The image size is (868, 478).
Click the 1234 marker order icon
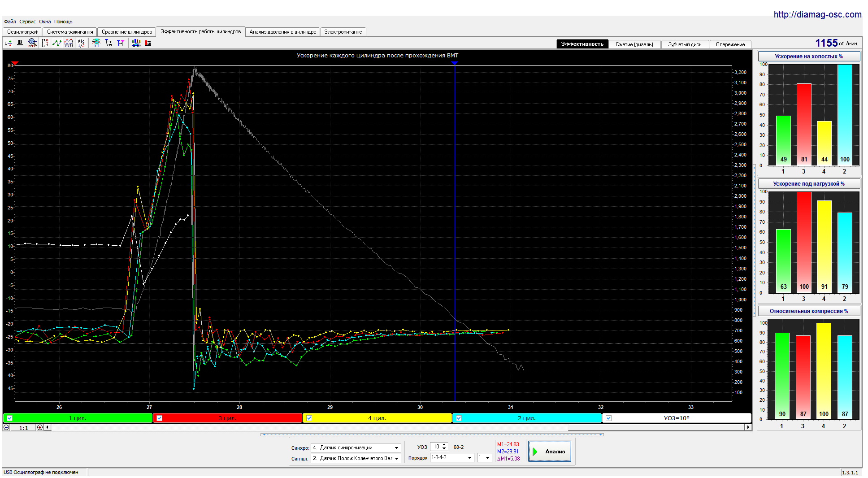click(108, 43)
